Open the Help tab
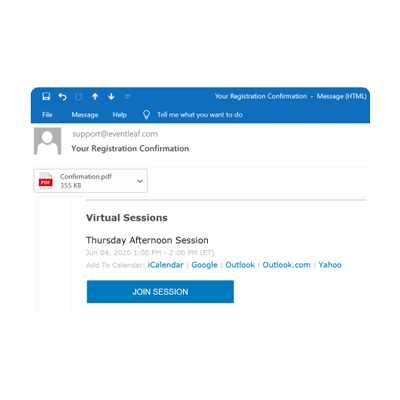Image resolution: width=400 pixels, height=400 pixels. [x=120, y=115]
